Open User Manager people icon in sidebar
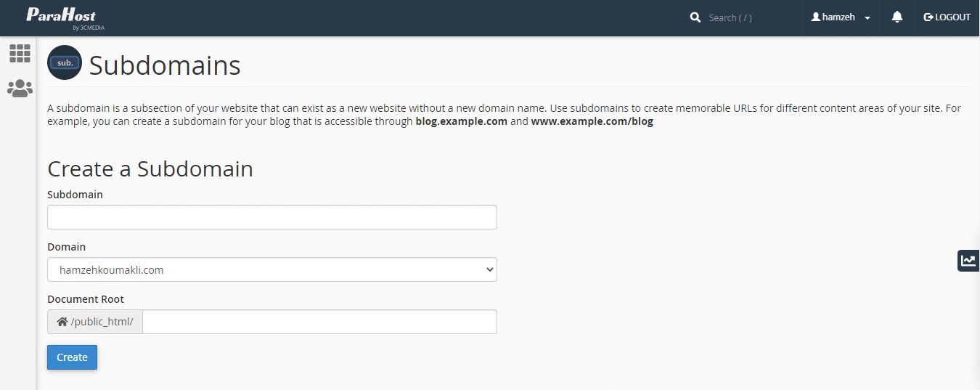 click(x=20, y=89)
